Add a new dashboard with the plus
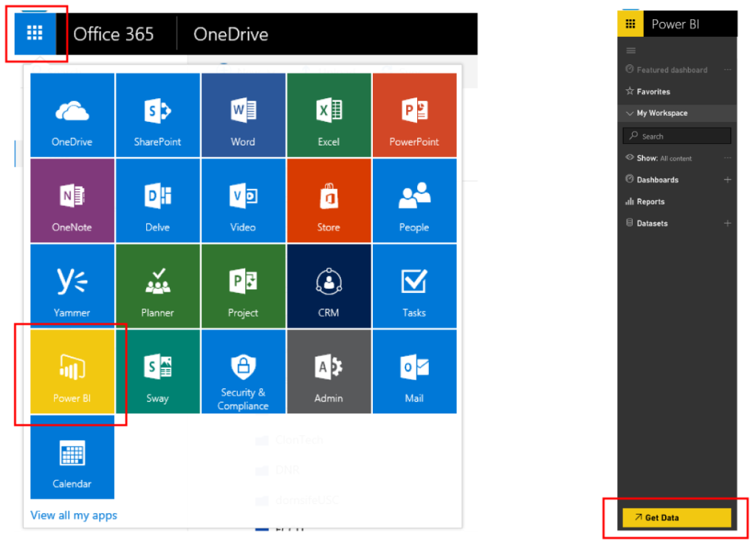Screen dimensions: 756x547 click(727, 180)
